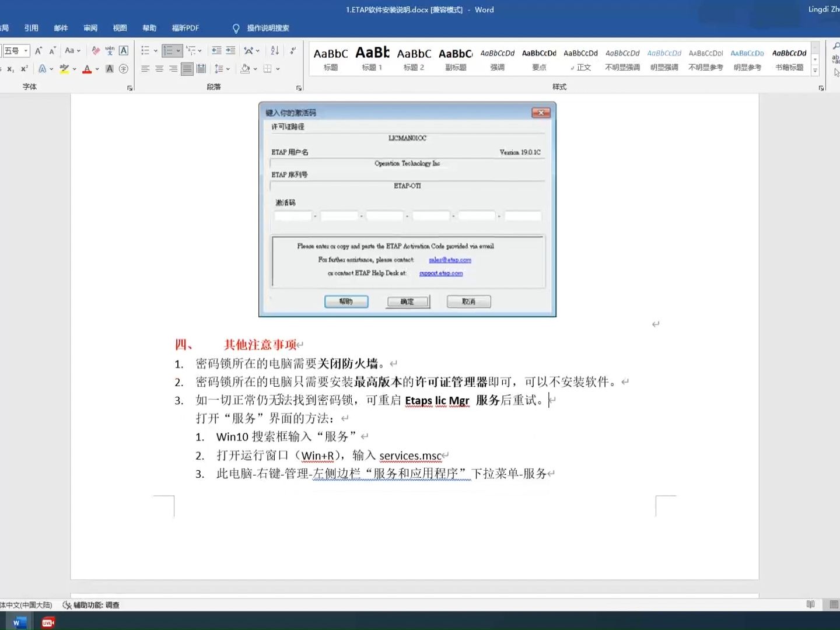Viewport: 840px width, 630px height.
Task: Show the previous row of gallery styles
Action: click(815, 47)
